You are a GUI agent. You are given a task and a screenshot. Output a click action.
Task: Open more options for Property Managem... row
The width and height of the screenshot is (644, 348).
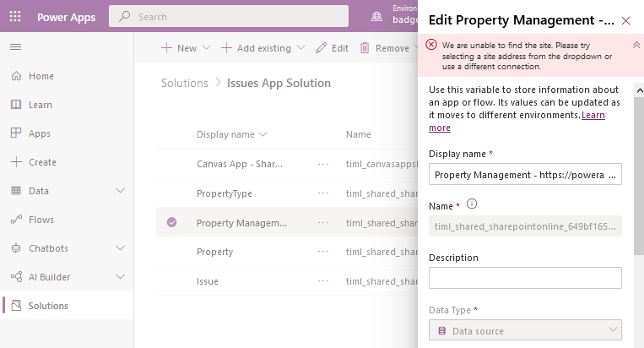point(323,223)
